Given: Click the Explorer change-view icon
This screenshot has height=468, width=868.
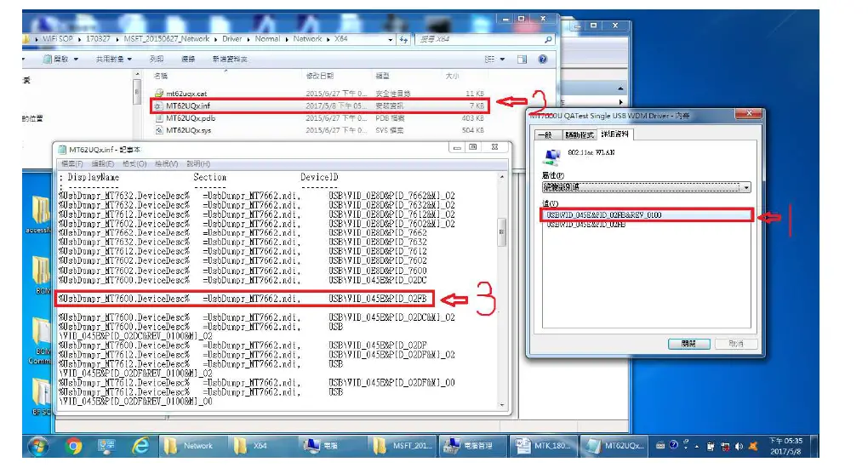Looking at the screenshot, I should pos(489,59).
